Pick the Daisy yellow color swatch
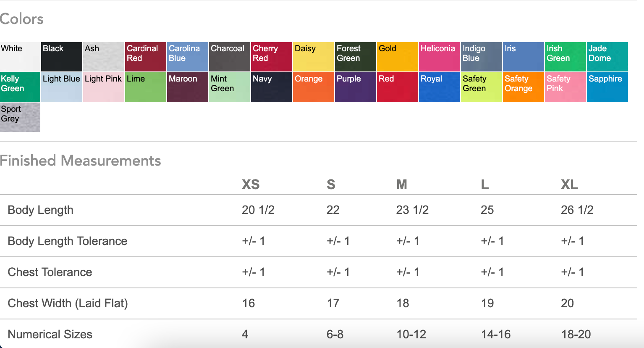 pos(314,57)
